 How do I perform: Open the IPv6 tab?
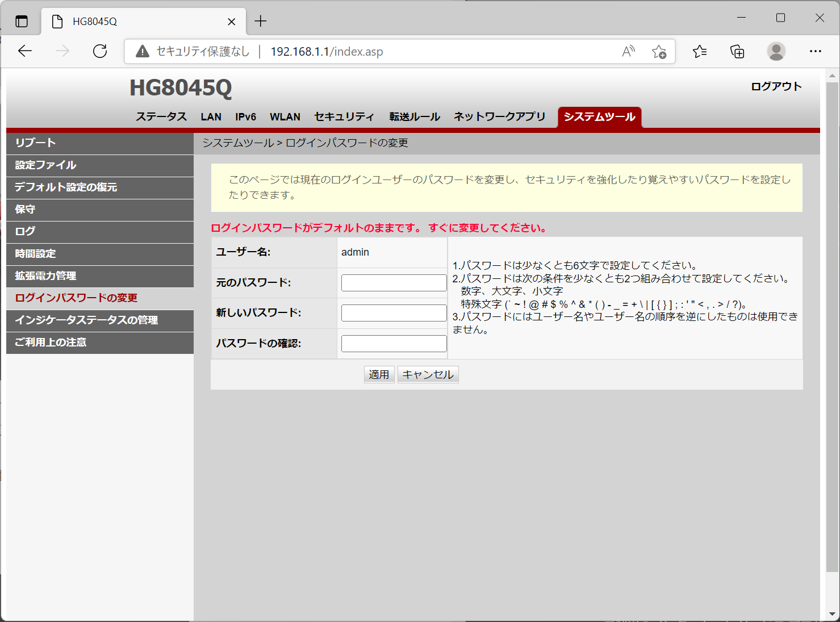coord(245,116)
